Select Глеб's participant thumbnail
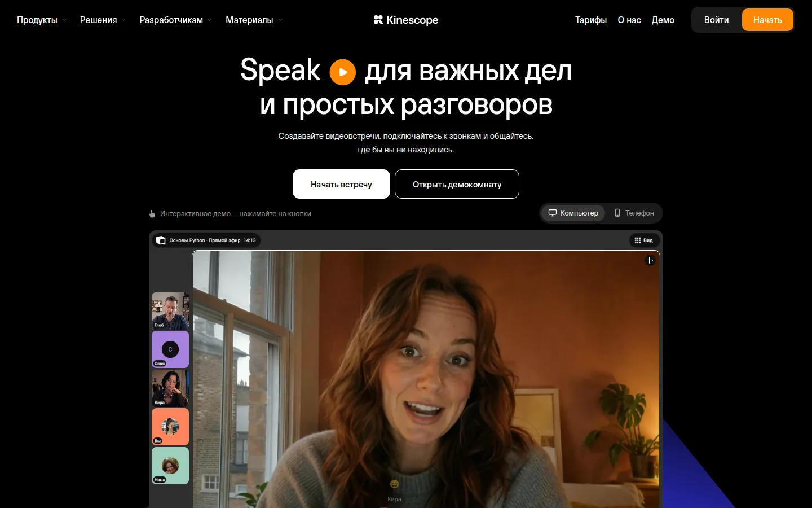 click(170, 311)
